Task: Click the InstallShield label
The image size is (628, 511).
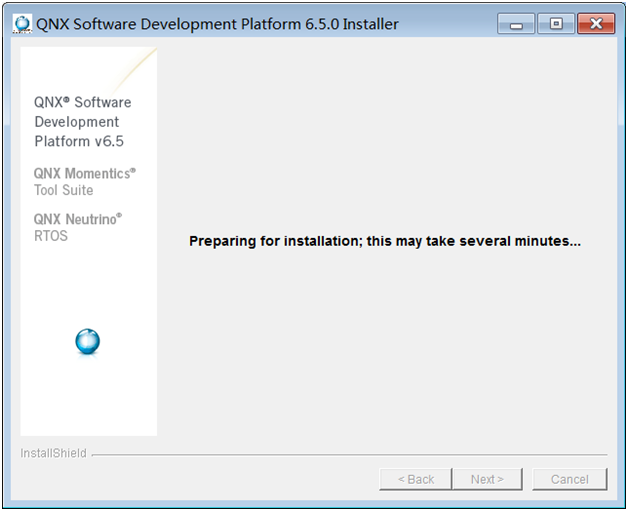Action: pyautogui.click(x=53, y=453)
